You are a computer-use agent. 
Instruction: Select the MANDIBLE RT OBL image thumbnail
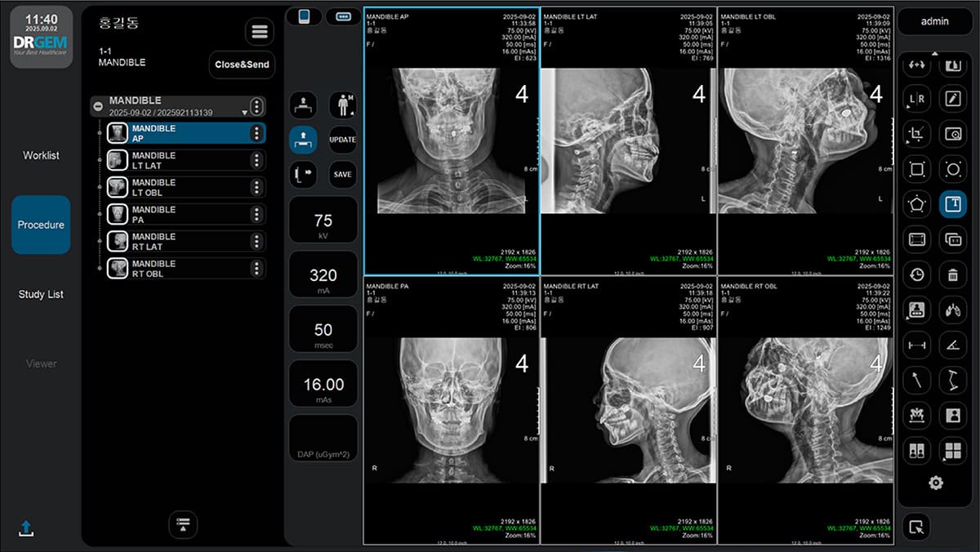point(118,269)
